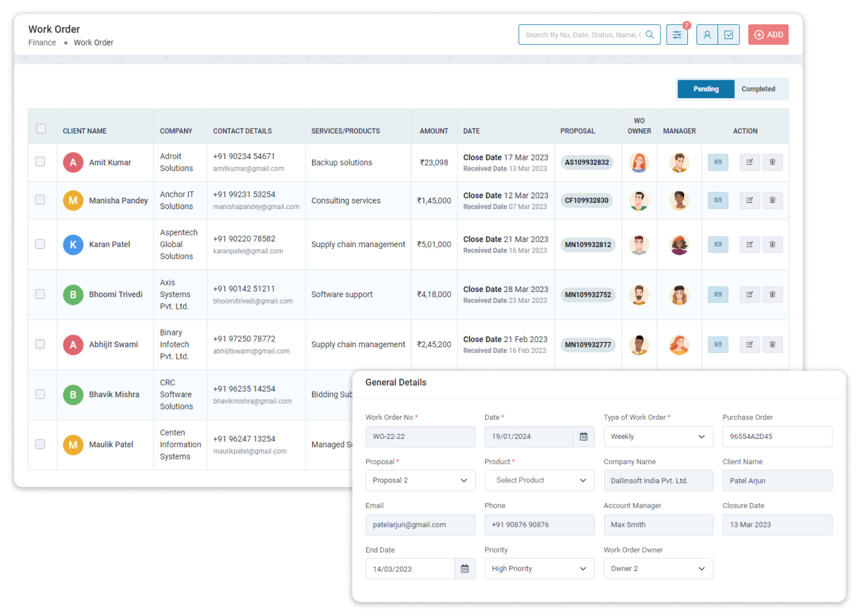Screen dimensions: 860x616
Task: Check the select-all checkbox in the table header
Action: [41, 128]
